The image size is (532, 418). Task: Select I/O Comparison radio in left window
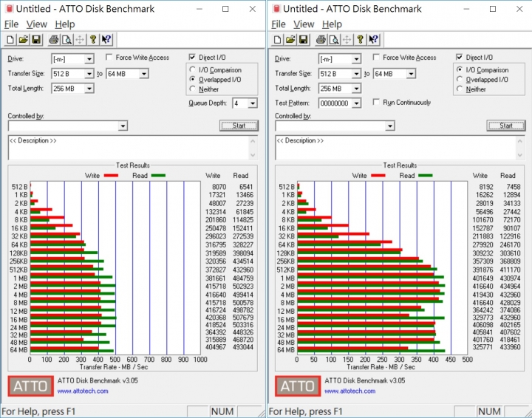pos(192,69)
